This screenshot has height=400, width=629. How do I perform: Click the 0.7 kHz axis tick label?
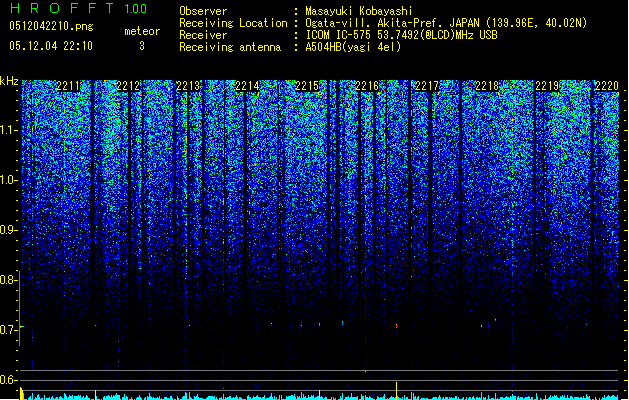[9, 330]
